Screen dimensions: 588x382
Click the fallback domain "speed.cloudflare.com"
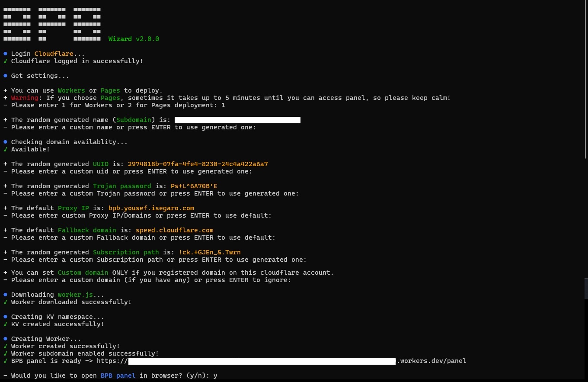[174, 230]
